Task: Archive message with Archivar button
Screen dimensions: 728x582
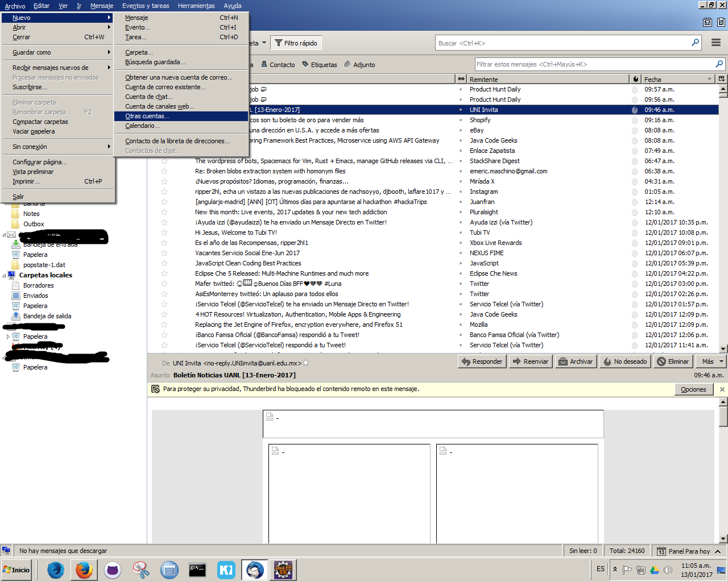Action: [x=576, y=361]
